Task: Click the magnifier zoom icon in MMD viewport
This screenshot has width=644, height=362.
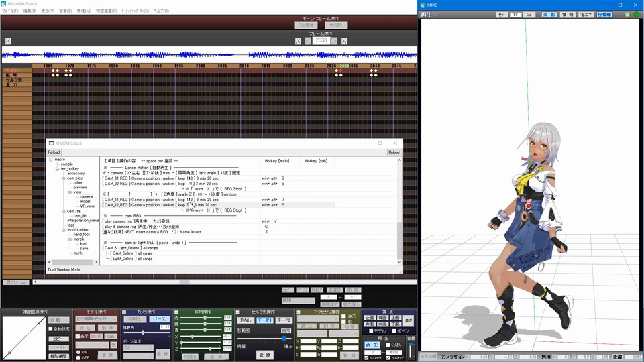Action: pyautogui.click(x=627, y=15)
